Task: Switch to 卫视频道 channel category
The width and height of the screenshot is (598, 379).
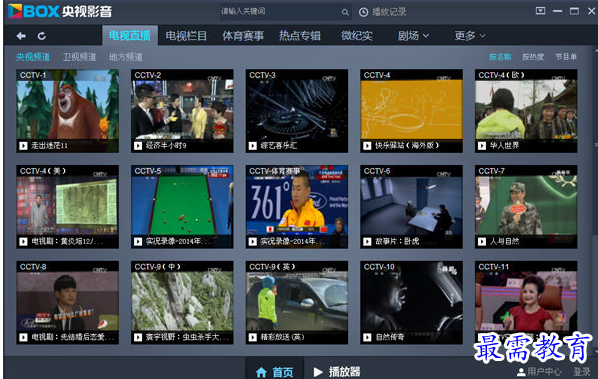Action: point(79,57)
